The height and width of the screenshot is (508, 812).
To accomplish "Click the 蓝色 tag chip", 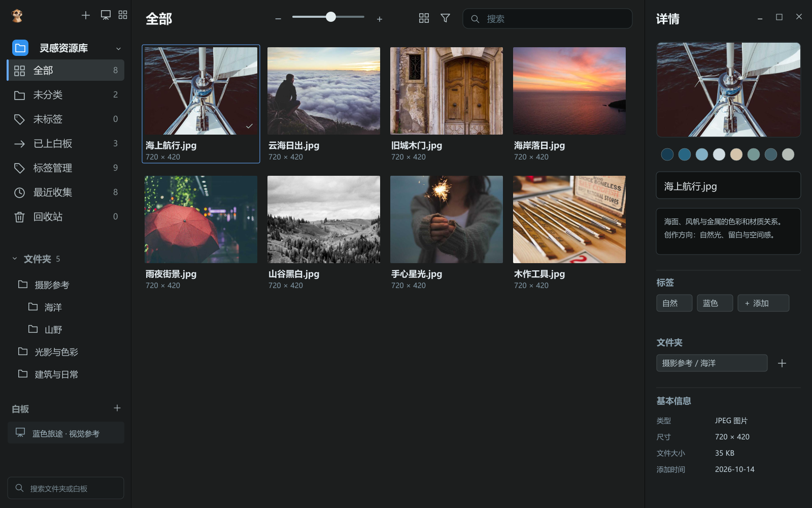I will (715, 303).
